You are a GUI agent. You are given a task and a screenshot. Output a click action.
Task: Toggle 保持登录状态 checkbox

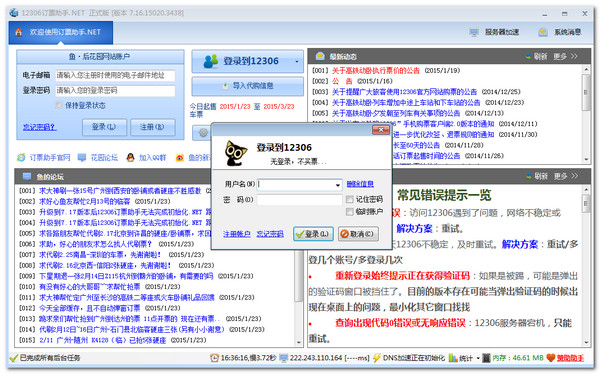click(x=59, y=105)
